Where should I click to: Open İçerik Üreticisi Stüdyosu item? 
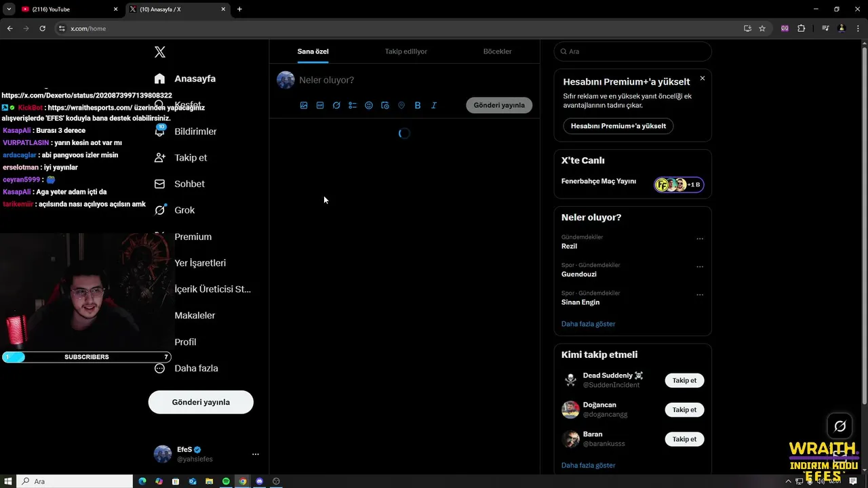click(212, 289)
